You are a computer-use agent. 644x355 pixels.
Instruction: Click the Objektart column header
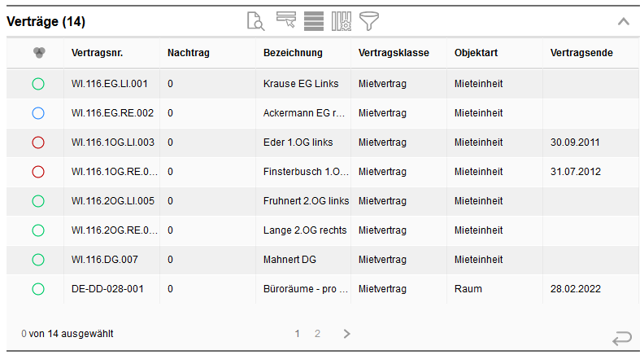476,53
